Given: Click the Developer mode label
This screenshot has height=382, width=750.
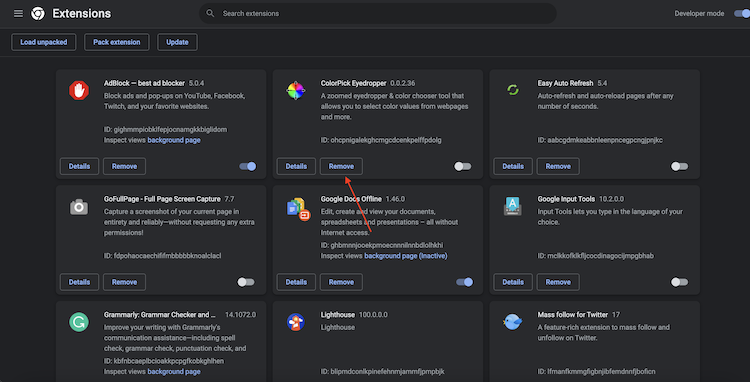Looking at the screenshot, I should coord(699,13).
